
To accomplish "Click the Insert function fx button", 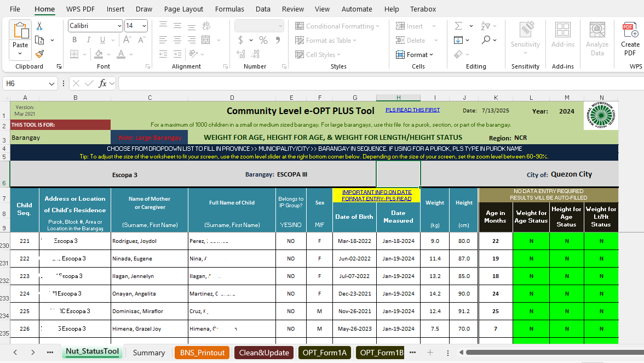I will [102, 83].
